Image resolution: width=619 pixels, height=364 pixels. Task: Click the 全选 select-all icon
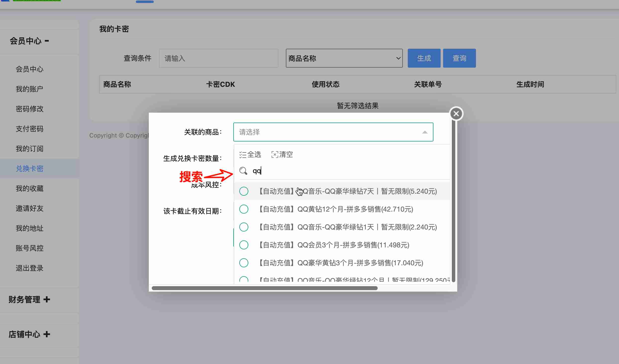point(243,155)
